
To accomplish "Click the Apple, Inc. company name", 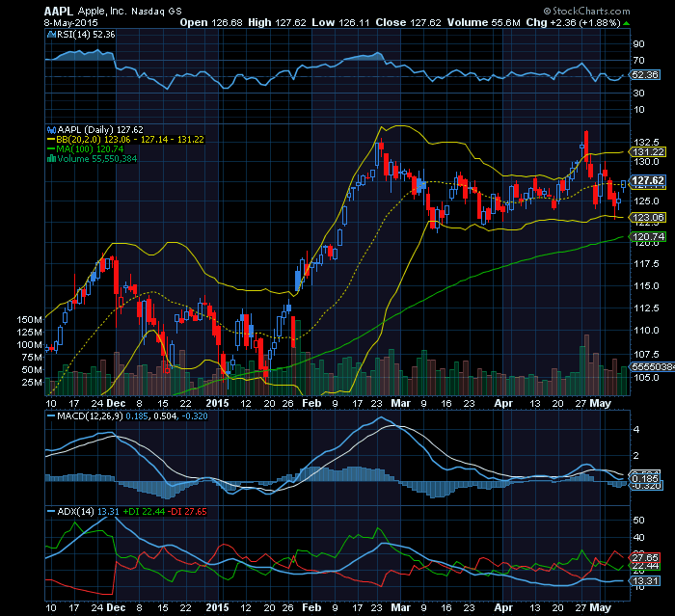I will (102, 12).
